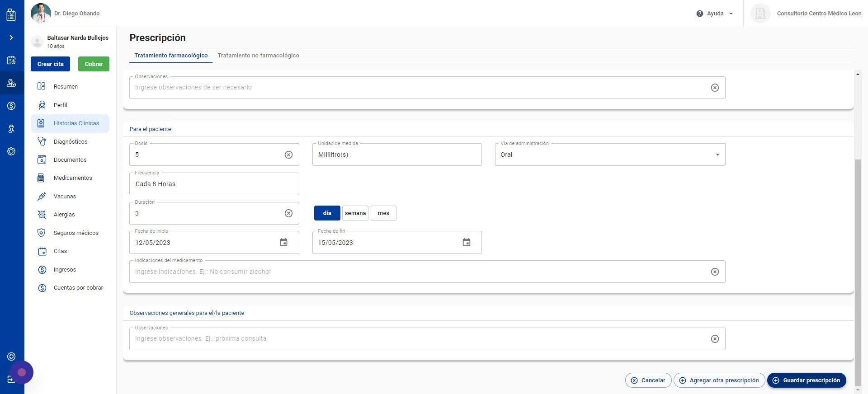Clear the Indicaciones del medicamento field
The image size is (868, 394).
tap(715, 272)
